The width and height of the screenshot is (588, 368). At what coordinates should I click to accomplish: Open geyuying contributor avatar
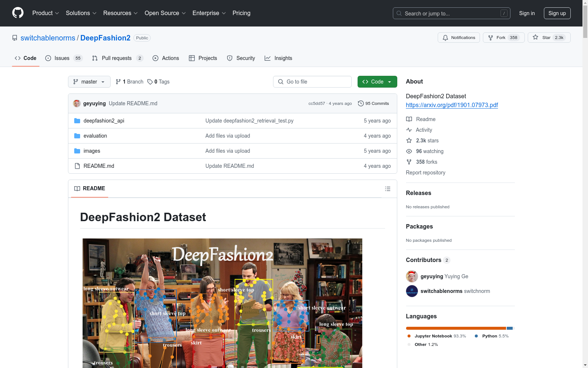[412, 276]
